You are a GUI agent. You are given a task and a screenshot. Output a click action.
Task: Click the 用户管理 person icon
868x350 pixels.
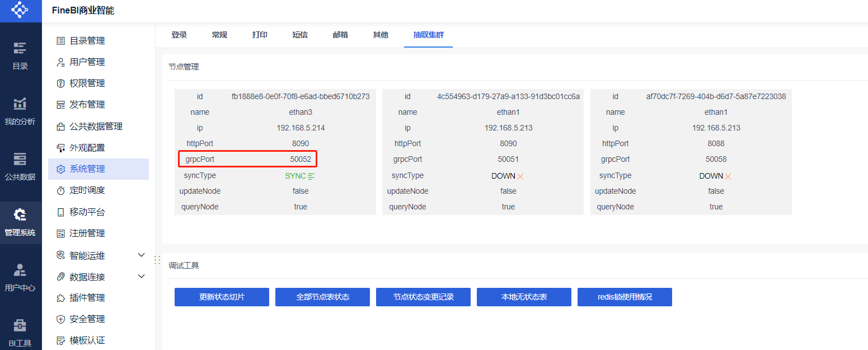point(61,62)
